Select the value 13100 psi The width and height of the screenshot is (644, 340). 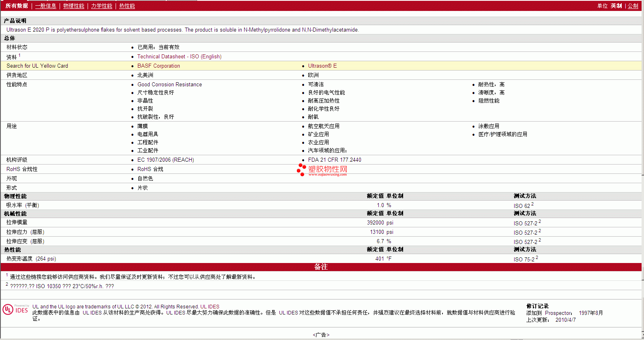[x=382, y=232]
